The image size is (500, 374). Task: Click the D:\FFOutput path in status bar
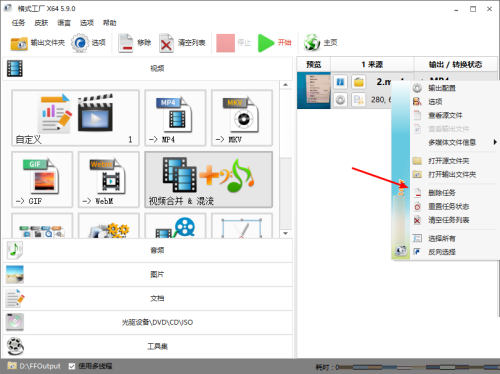[x=40, y=366]
